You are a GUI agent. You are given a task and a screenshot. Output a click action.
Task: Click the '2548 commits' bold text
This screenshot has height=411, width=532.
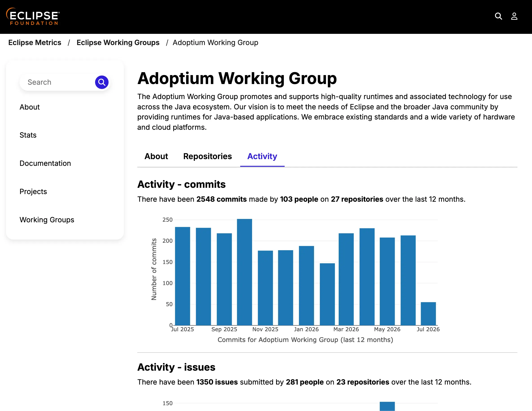221,199
